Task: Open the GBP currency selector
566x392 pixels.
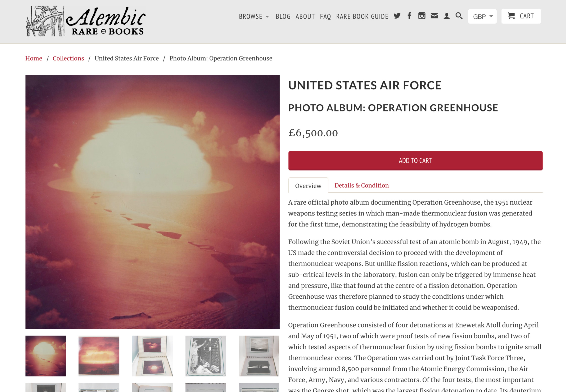Action: pos(482,16)
